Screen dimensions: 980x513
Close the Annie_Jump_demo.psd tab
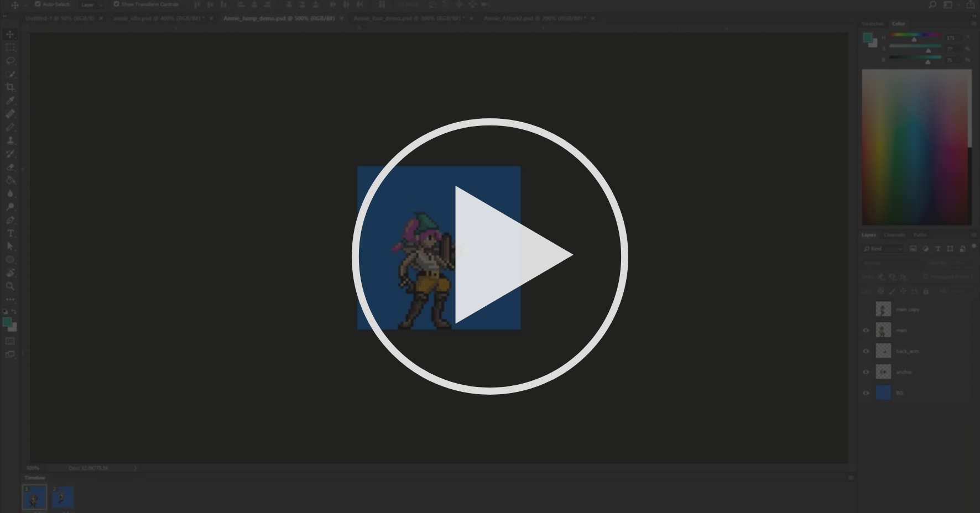coord(341,18)
